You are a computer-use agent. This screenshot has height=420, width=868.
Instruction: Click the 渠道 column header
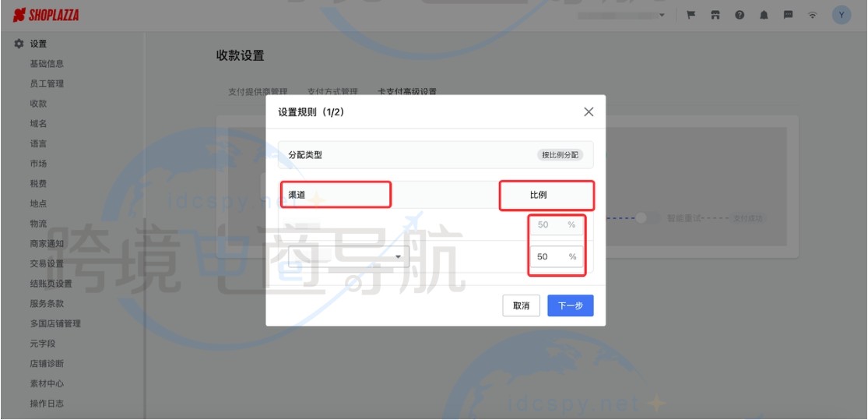pos(297,195)
